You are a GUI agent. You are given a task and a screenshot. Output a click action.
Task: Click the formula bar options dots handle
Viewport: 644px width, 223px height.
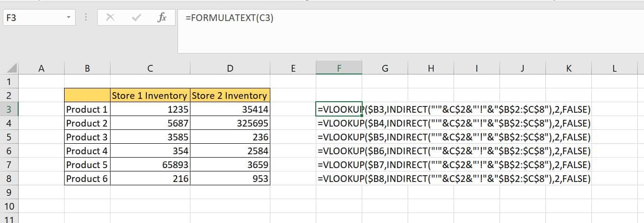(86, 18)
